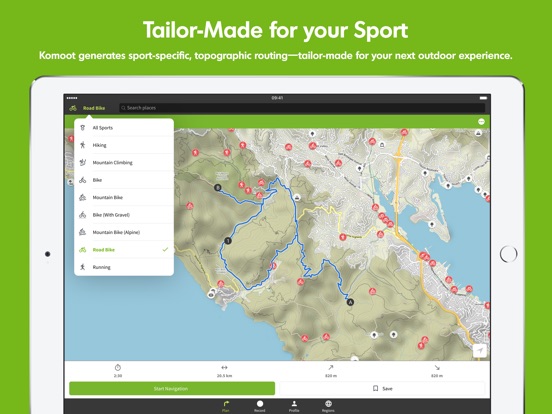Open the Regions tab
Viewport: 552px width, 414px height.
click(328, 406)
